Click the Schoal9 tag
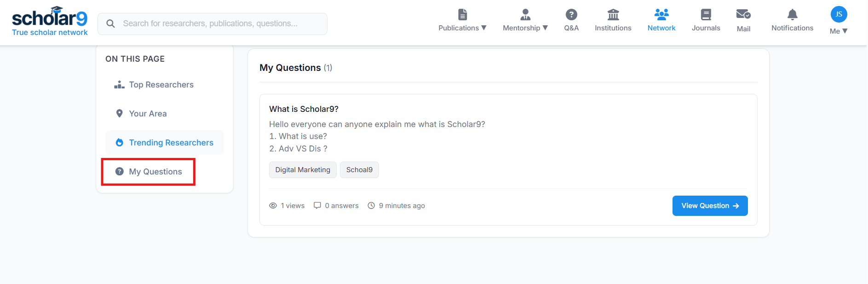This screenshot has height=284, width=868. coord(359,170)
